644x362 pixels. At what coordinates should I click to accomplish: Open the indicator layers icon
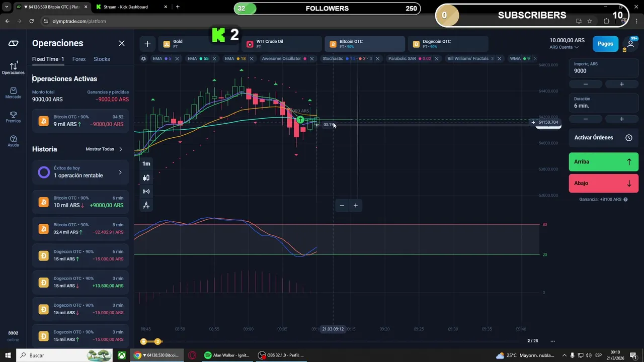click(x=143, y=58)
